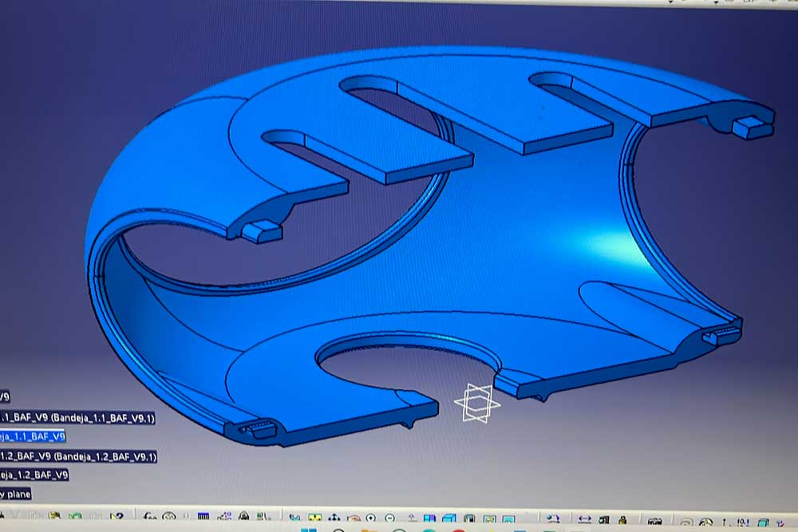Select the Zoom In magnifier icon
The image size is (798, 532).
(x=371, y=518)
